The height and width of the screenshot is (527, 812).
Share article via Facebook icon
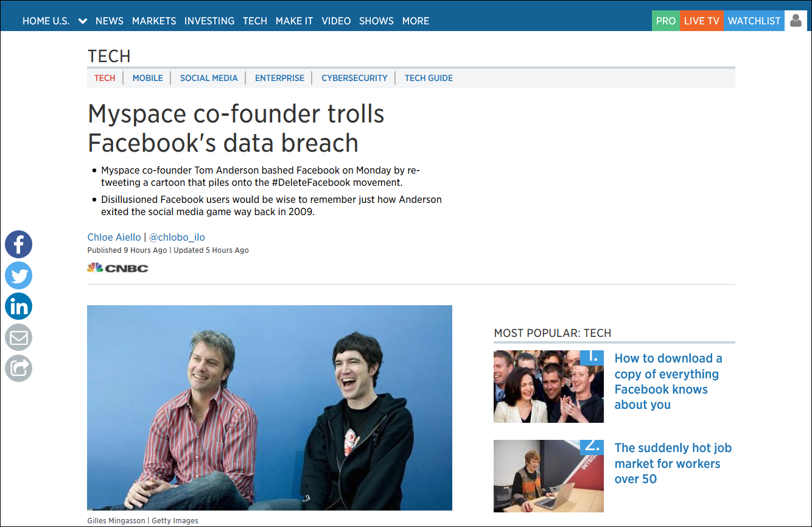[19, 244]
